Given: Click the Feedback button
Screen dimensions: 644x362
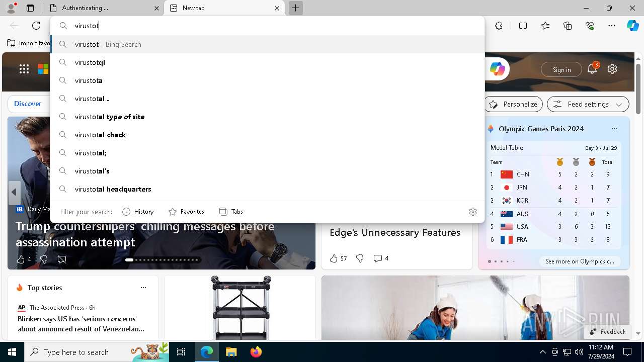Looking at the screenshot, I should pos(607,332).
